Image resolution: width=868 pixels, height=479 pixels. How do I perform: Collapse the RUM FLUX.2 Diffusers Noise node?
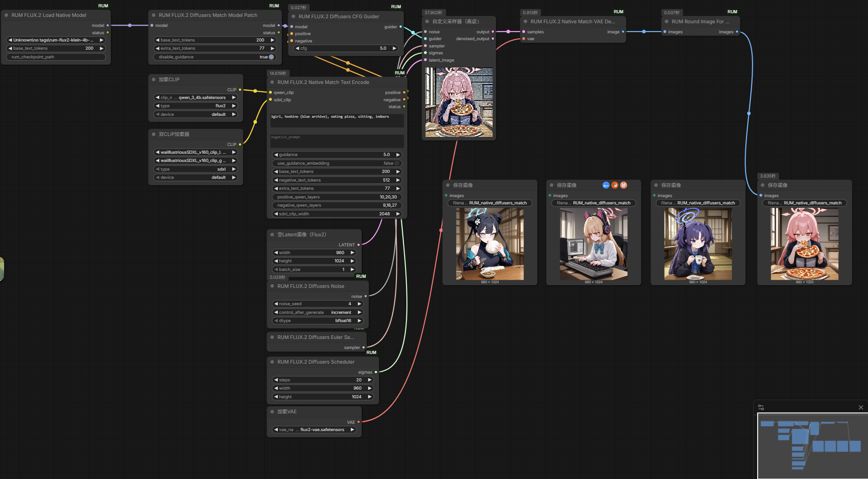(x=272, y=286)
